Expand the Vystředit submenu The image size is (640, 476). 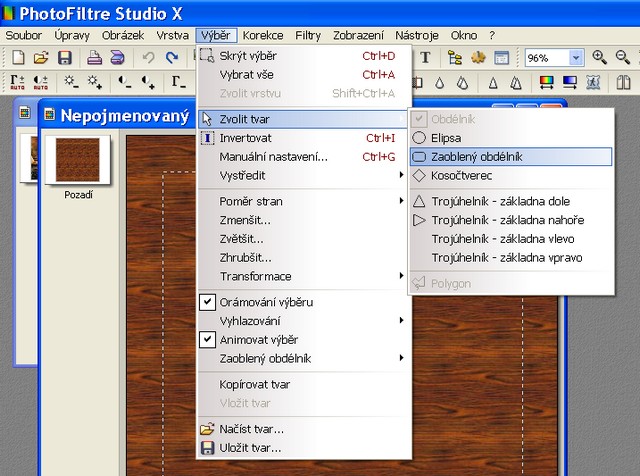click(303, 176)
